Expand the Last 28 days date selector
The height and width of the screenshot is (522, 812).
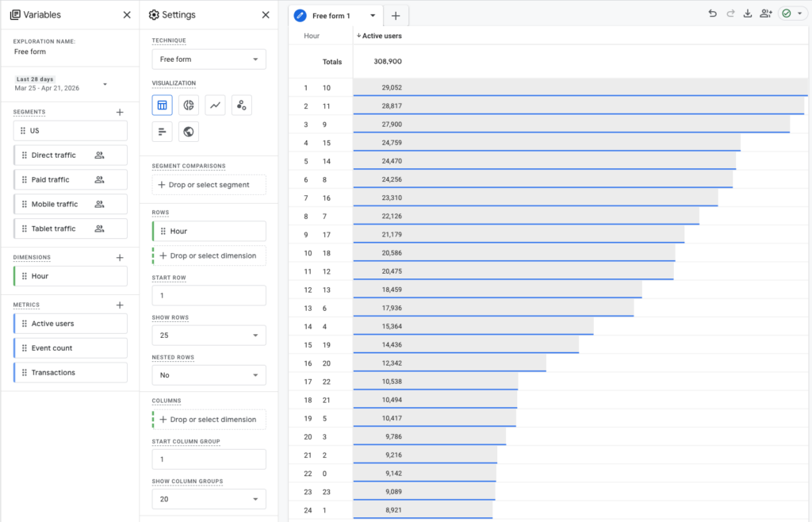click(71, 83)
